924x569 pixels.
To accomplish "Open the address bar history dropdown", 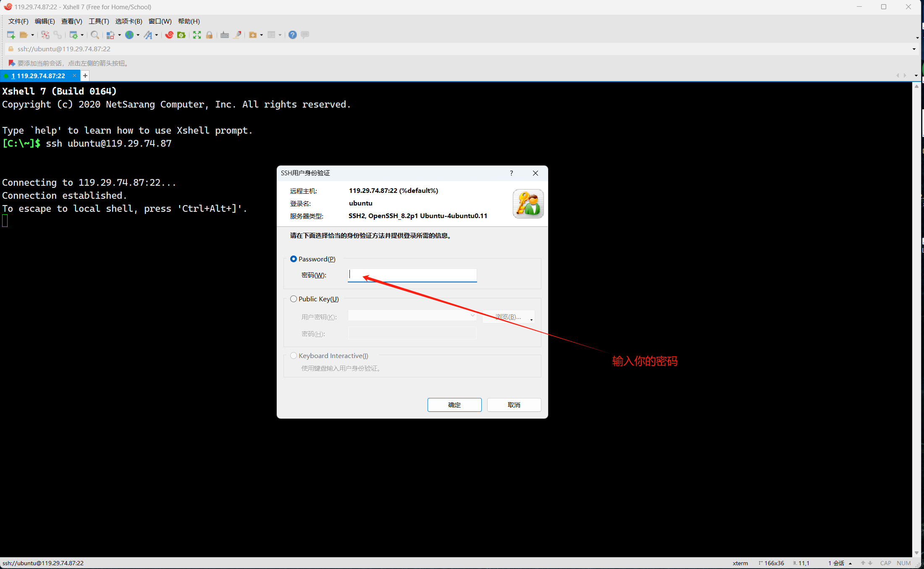I will tap(914, 49).
